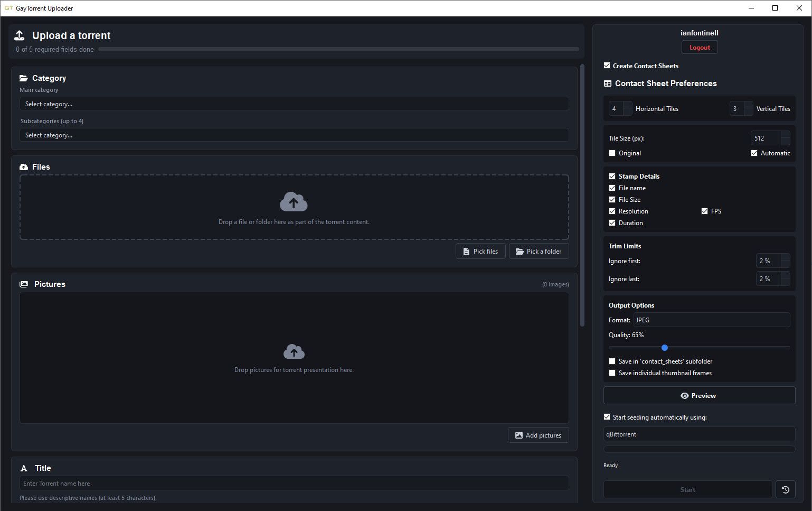812x511 pixels.
Task: Open qBittorrent seeding client dropdown
Action: 700,434
